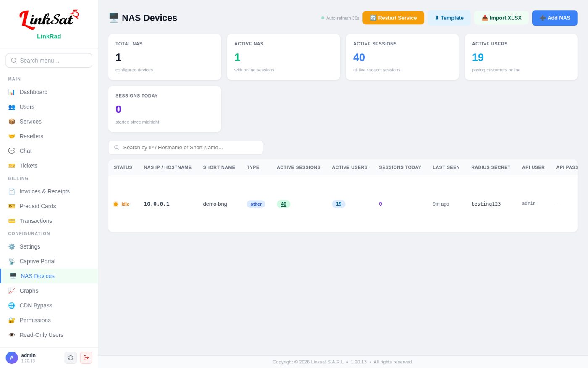Click the admin avatar circle
Viewport: 588px width, 368px height.
[12, 357]
